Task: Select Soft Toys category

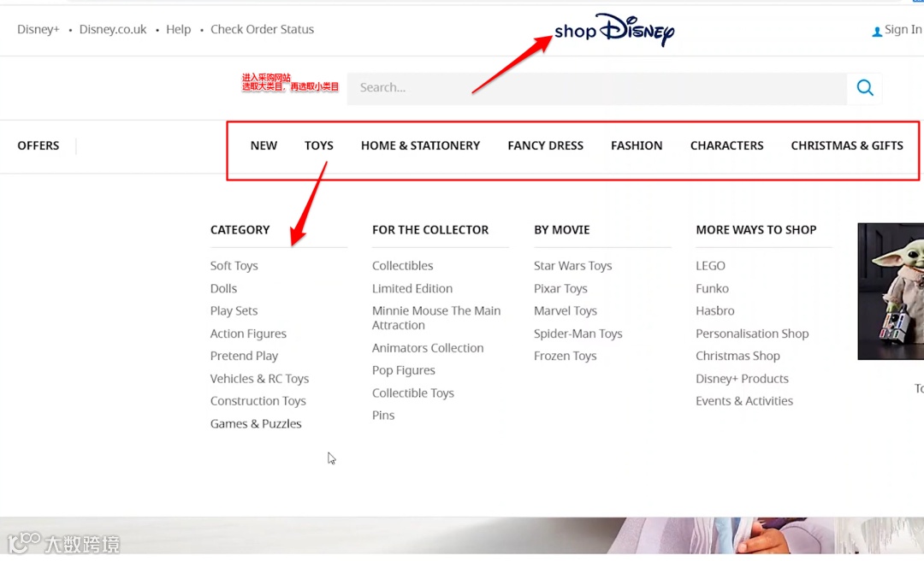Action: [x=234, y=266]
